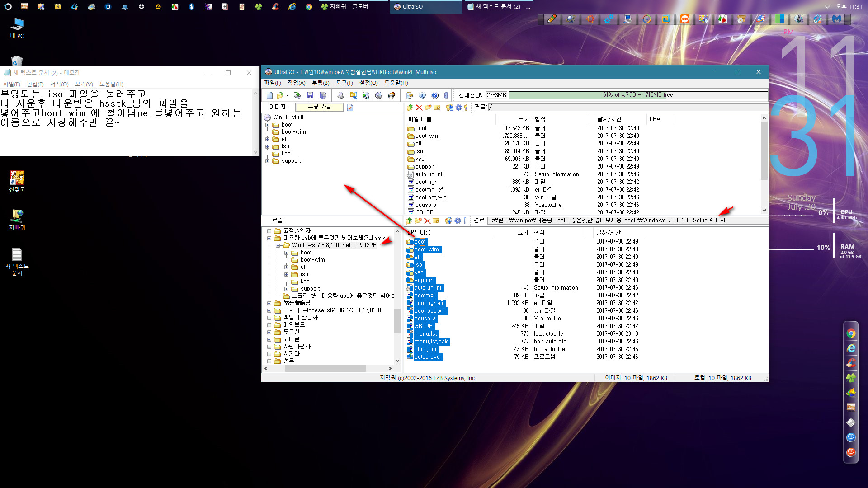
Task: Click the Exit door toolbar icon
Action: (447, 95)
